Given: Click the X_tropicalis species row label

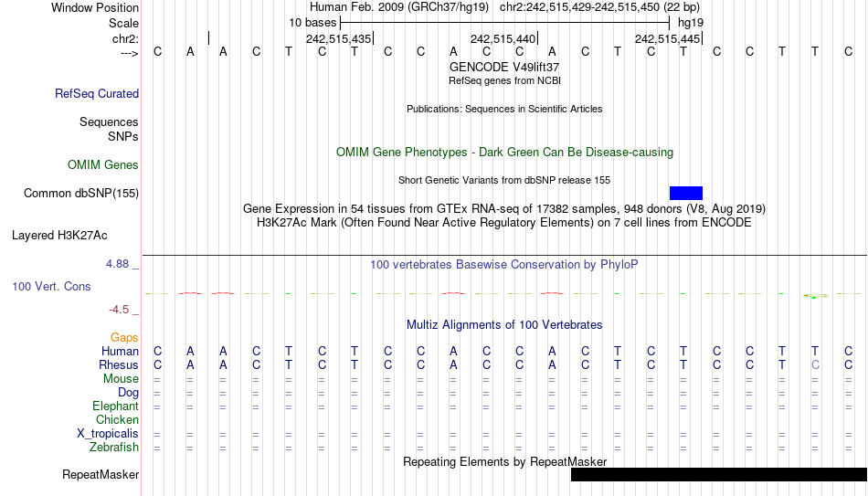Looking at the screenshot, I should [108, 434].
